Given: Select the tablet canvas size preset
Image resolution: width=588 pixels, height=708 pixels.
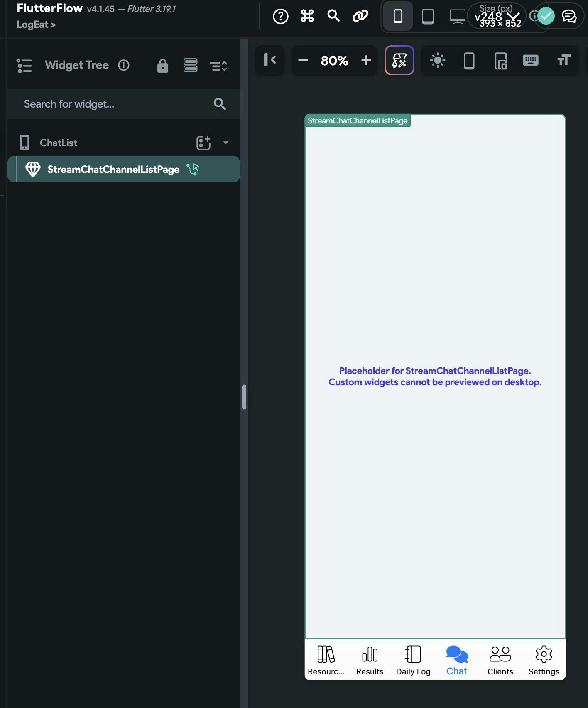Looking at the screenshot, I should 428,16.
